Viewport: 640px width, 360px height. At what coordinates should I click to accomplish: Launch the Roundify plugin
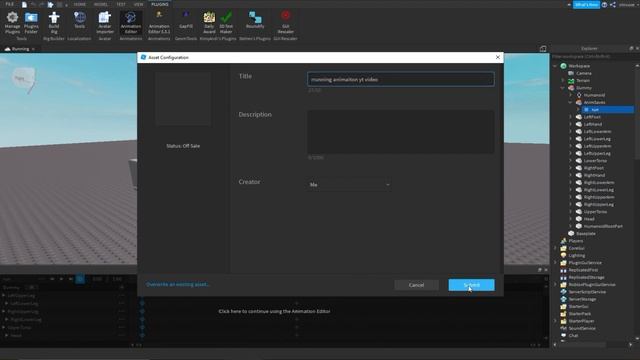click(255, 20)
